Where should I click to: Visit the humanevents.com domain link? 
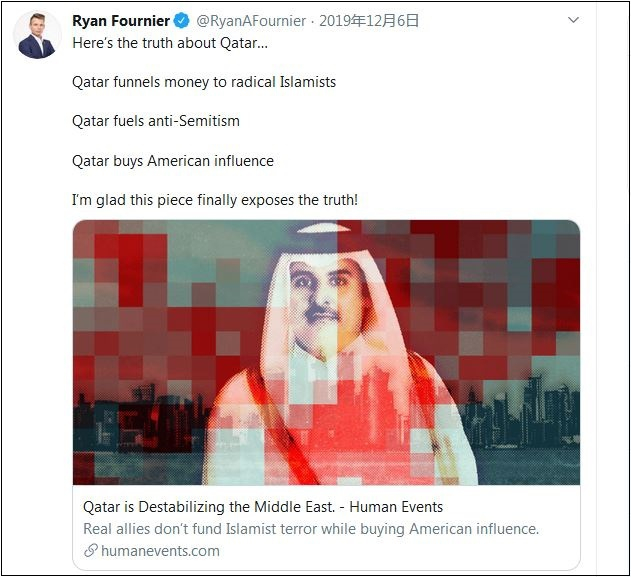click(159, 551)
